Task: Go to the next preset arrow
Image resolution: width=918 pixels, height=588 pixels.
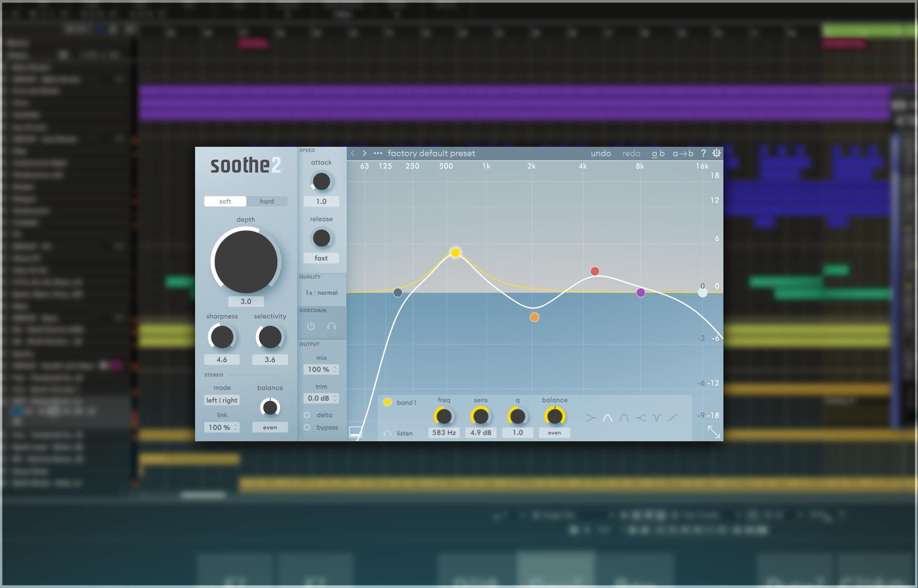Action: click(x=364, y=153)
